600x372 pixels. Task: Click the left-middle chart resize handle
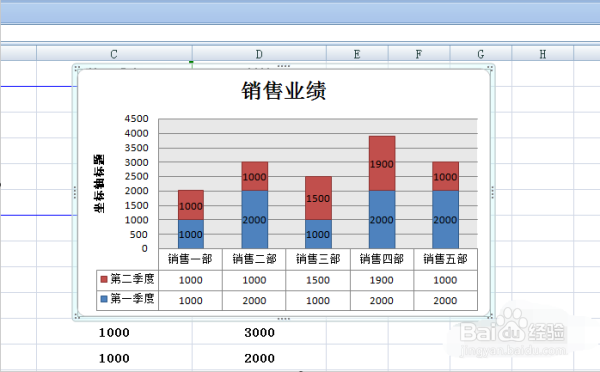point(75,193)
